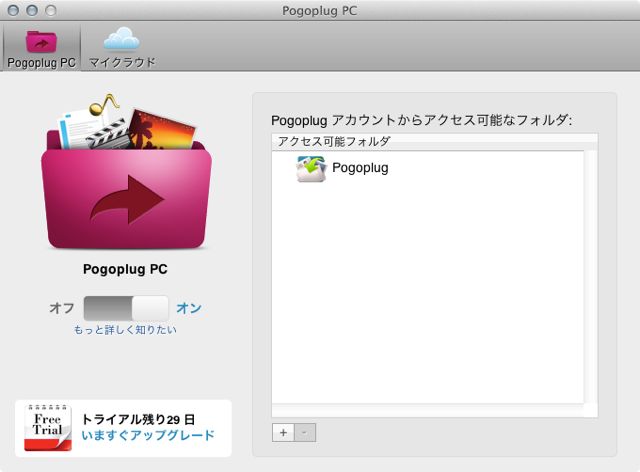Image resolution: width=640 pixels, height=472 pixels.
Task: Toggle the Pogoplug PC on/off switch
Action: (x=126, y=308)
